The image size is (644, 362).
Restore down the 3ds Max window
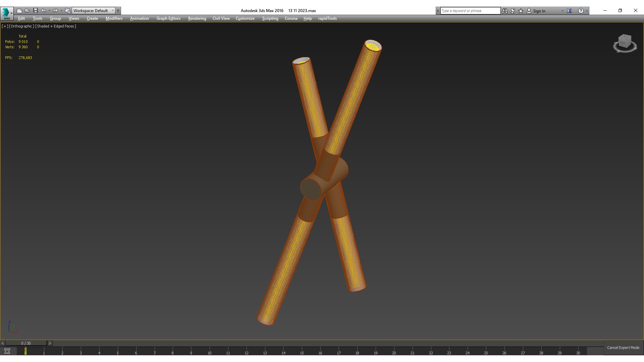[x=620, y=10]
